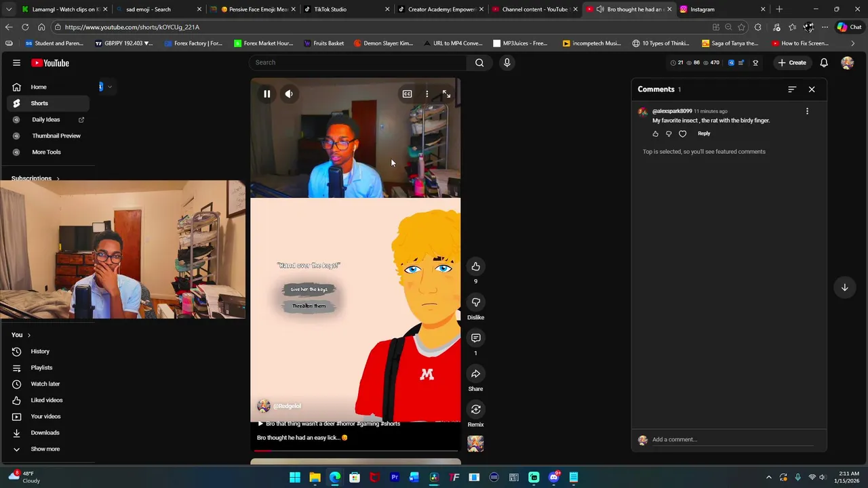Screen dimensions: 868x488
Task: Heart the comment by alexspark8099
Action: (683, 134)
